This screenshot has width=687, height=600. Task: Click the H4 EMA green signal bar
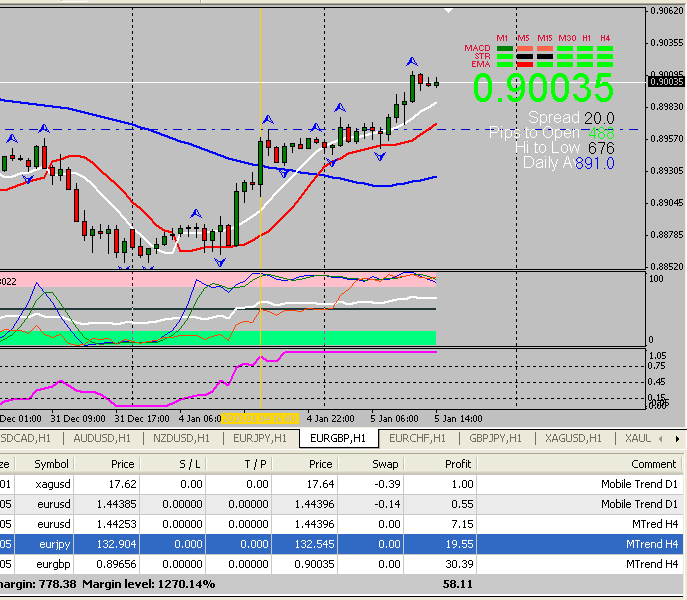tap(605, 64)
